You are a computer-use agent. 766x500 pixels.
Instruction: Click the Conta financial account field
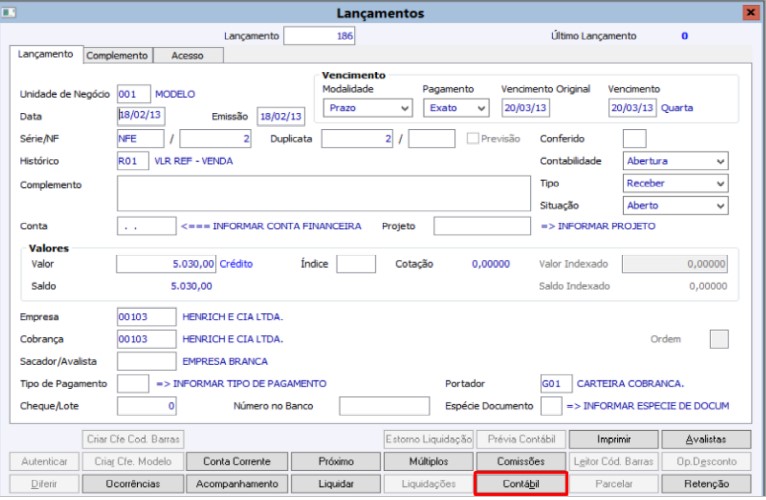tap(147, 226)
